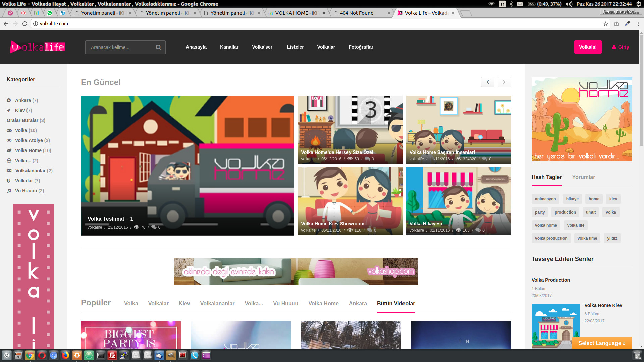The image size is (644, 362).
Task: Open FileZilla from the dock
Action: click(112, 355)
